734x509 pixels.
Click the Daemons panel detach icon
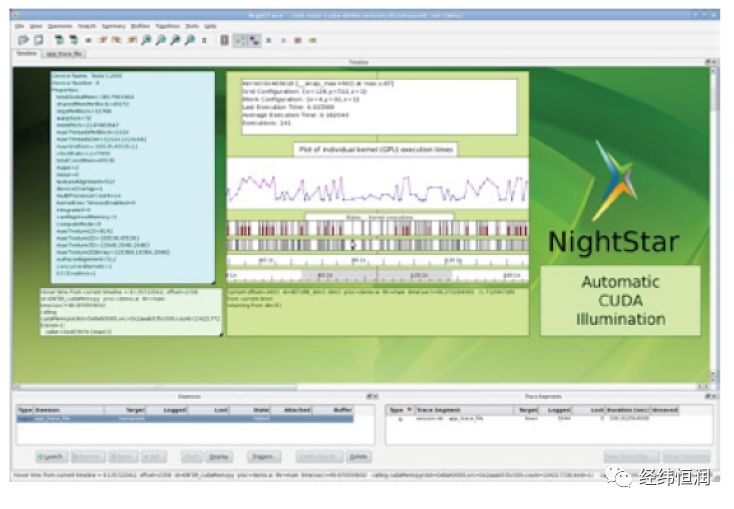[370, 397]
